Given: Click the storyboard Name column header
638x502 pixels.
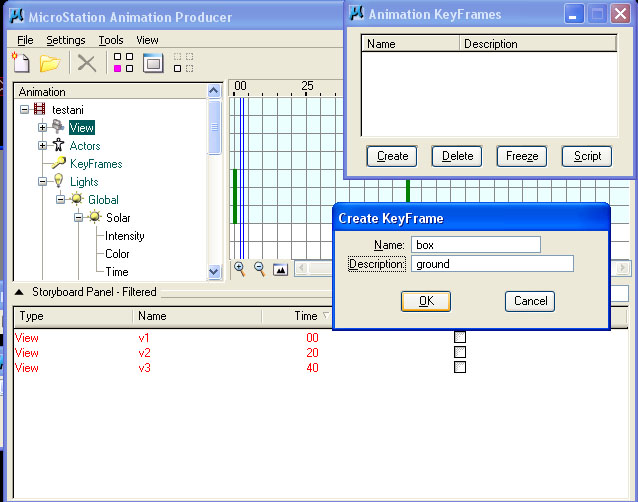Looking at the screenshot, I should pos(197,316).
